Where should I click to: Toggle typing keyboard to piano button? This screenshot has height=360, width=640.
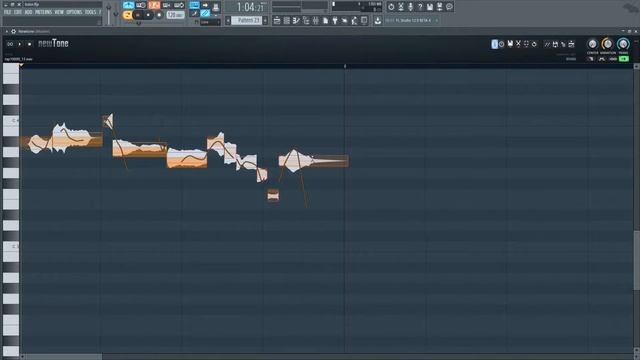194,5
